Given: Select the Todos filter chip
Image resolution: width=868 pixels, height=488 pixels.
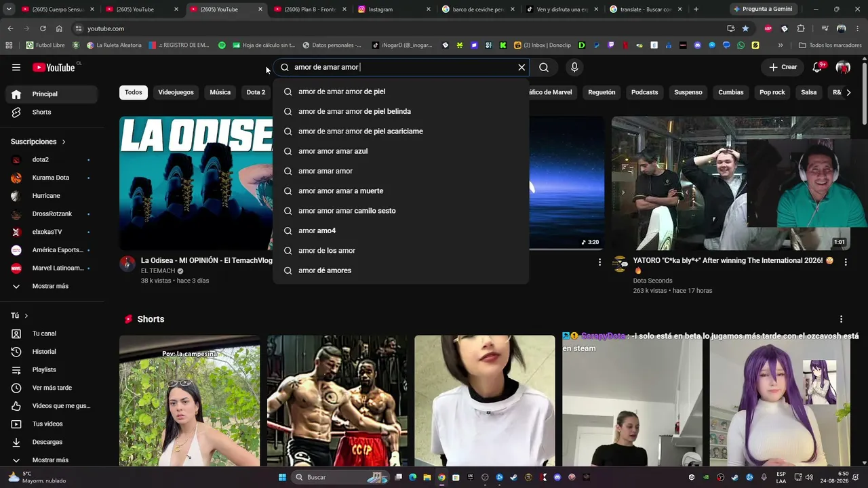Looking at the screenshot, I should pos(134,92).
